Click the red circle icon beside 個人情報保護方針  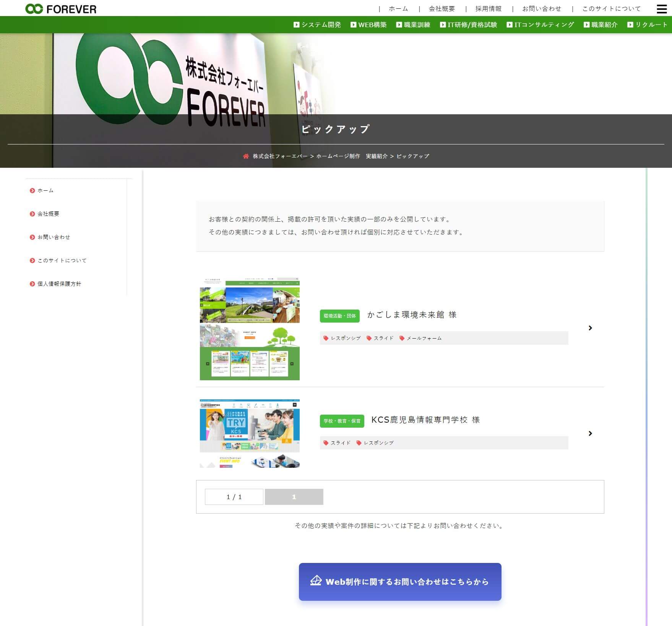(x=32, y=284)
